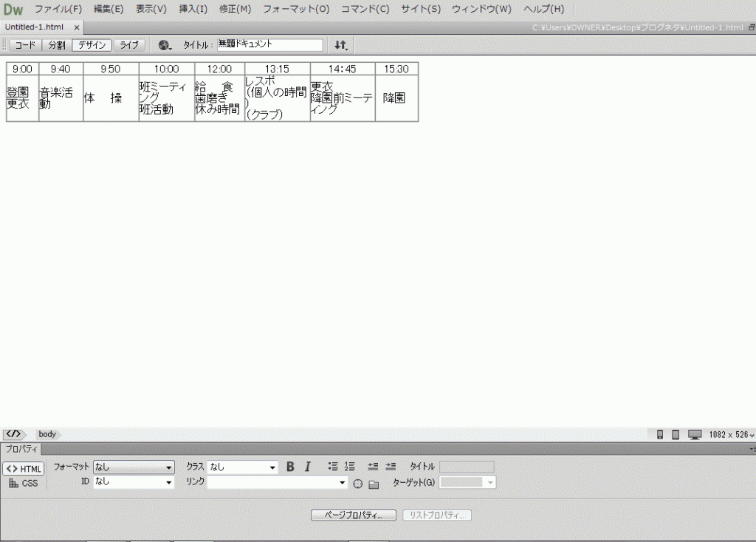
Task: Select the Untitled-1.html document tab
Action: (35, 27)
